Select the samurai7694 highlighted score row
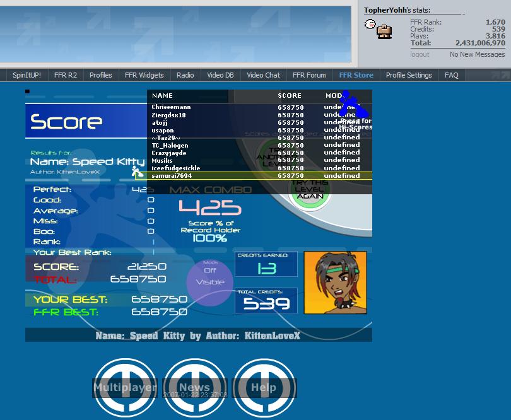Viewport: 511px width, 420px height. click(254, 175)
